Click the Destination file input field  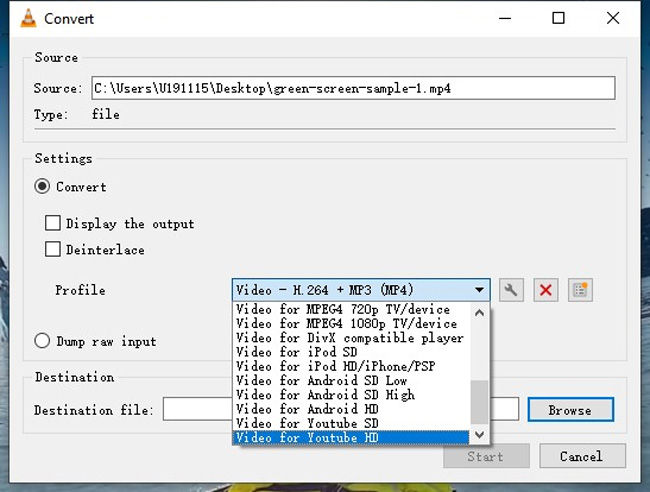coord(341,409)
